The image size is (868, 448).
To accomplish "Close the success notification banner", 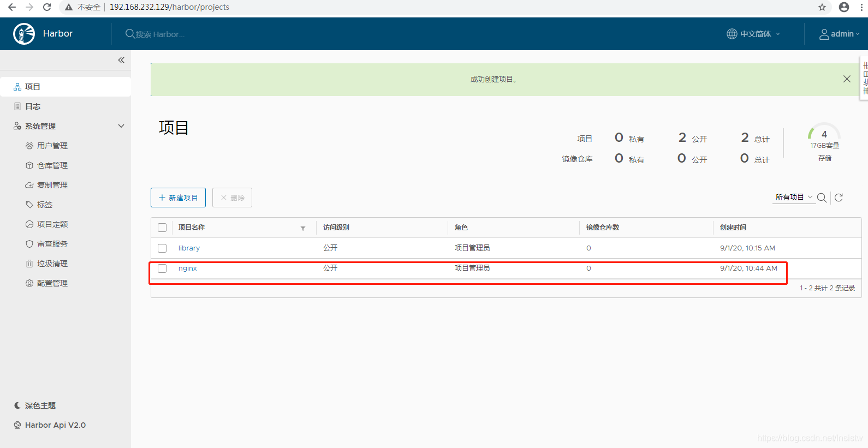I will 847,79.
